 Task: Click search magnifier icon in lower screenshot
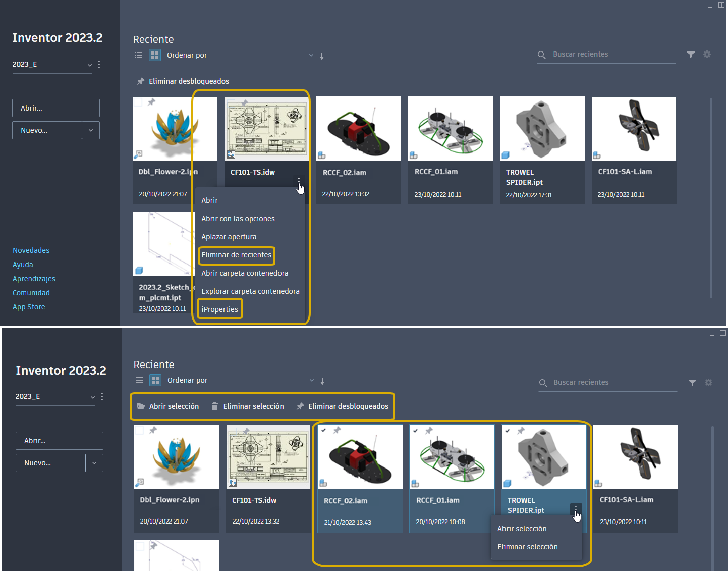(543, 383)
